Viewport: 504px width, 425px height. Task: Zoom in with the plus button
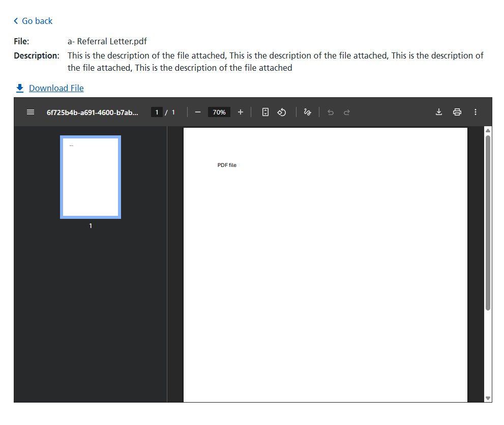(241, 112)
